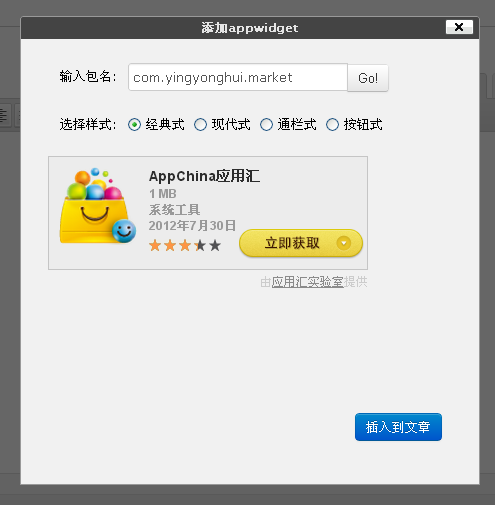
Task: Open the dropdown arrow on 立即获取 button
Action: click(344, 243)
